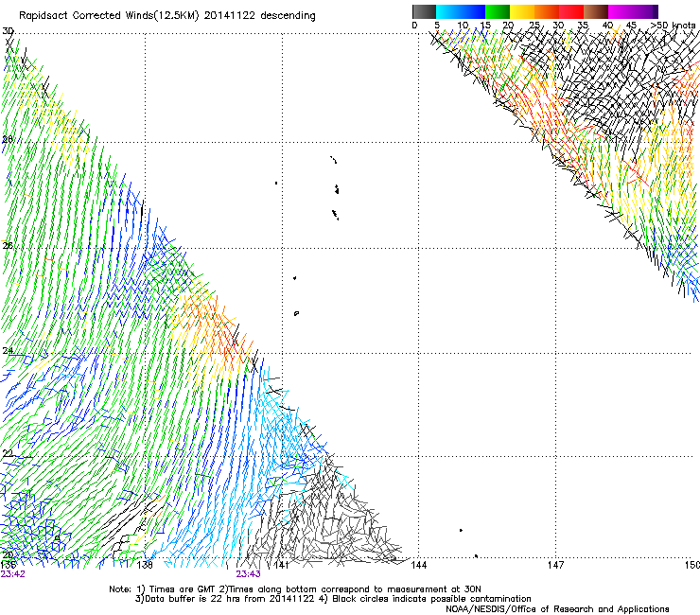Click the latitude label '22'
This screenshot has width=700, height=615.
coord(8,454)
